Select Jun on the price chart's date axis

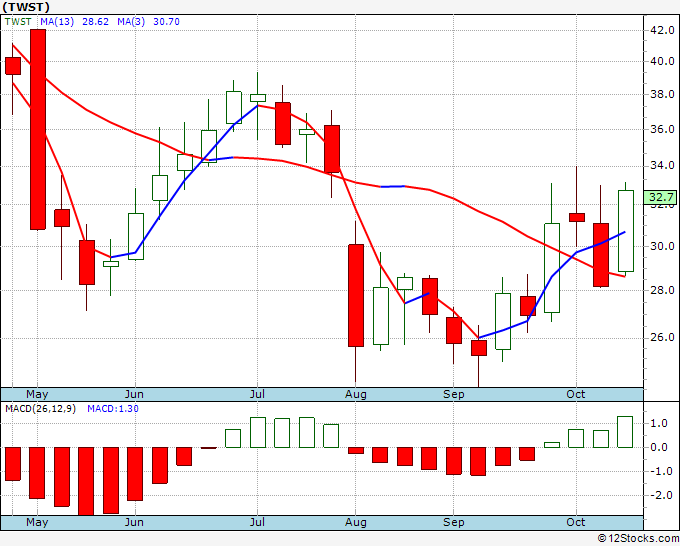(134, 394)
